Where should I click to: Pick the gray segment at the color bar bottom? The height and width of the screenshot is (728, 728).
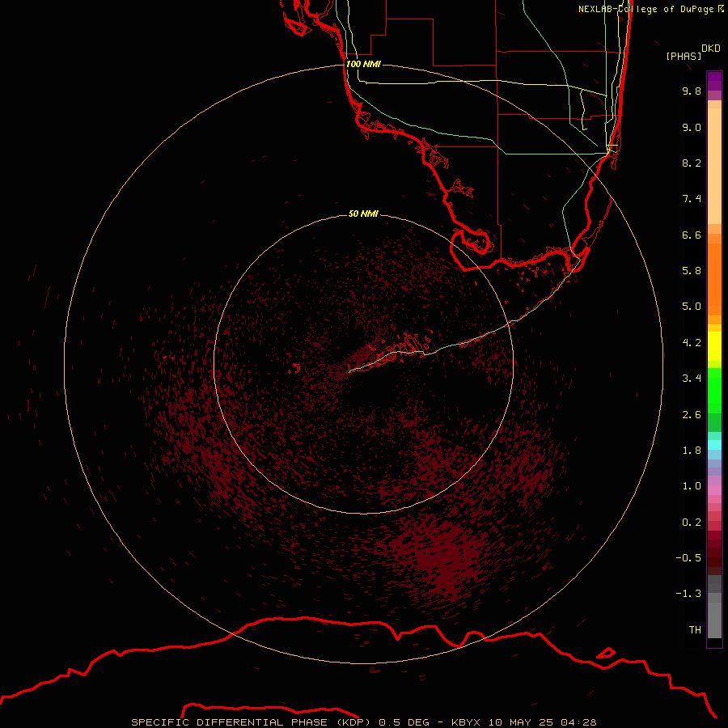(714, 620)
